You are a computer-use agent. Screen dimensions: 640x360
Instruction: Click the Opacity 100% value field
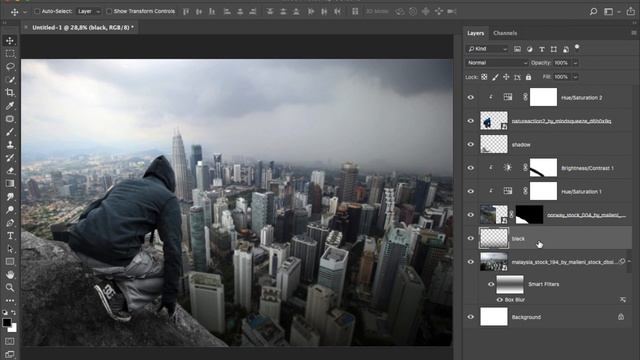(x=562, y=63)
